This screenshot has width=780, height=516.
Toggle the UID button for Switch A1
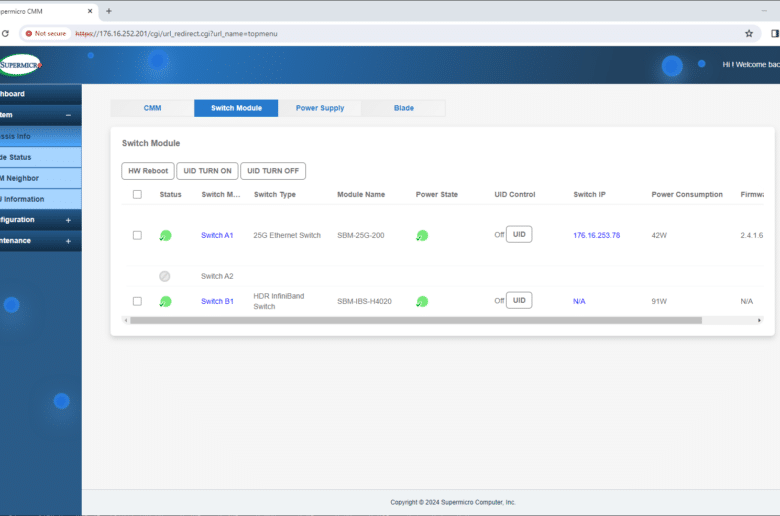(x=519, y=234)
